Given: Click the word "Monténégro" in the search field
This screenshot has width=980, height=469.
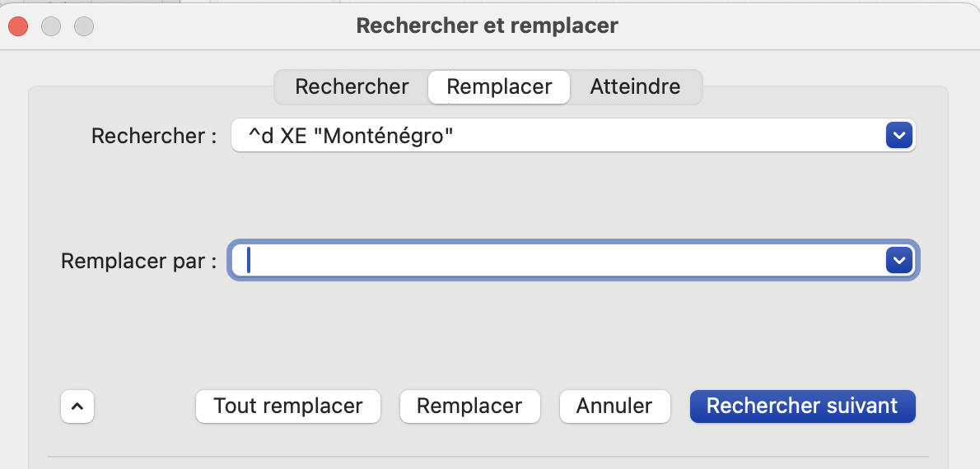Looking at the screenshot, I should pyautogui.click(x=389, y=136).
